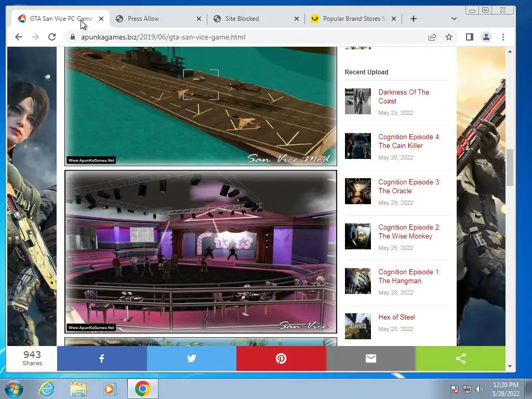Image resolution: width=532 pixels, height=399 pixels.
Task: Close the Press Allow tab
Action: (x=199, y=19)
